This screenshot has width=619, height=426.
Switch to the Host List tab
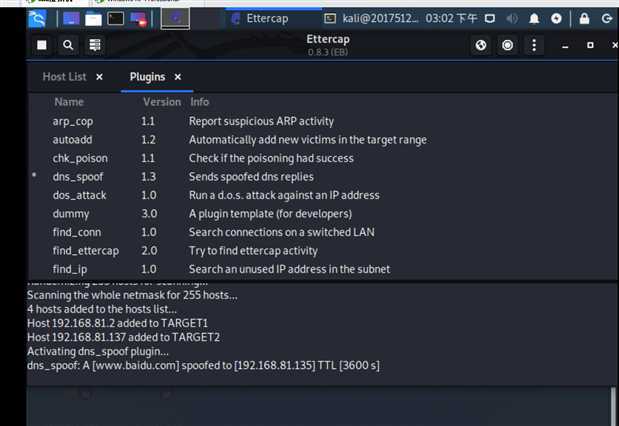click(x=64, y=77)
